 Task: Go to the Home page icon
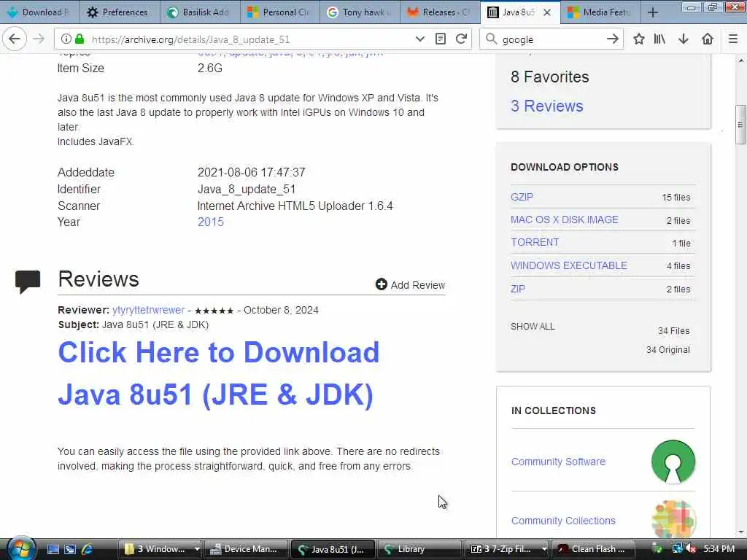[x=708, y=39]
